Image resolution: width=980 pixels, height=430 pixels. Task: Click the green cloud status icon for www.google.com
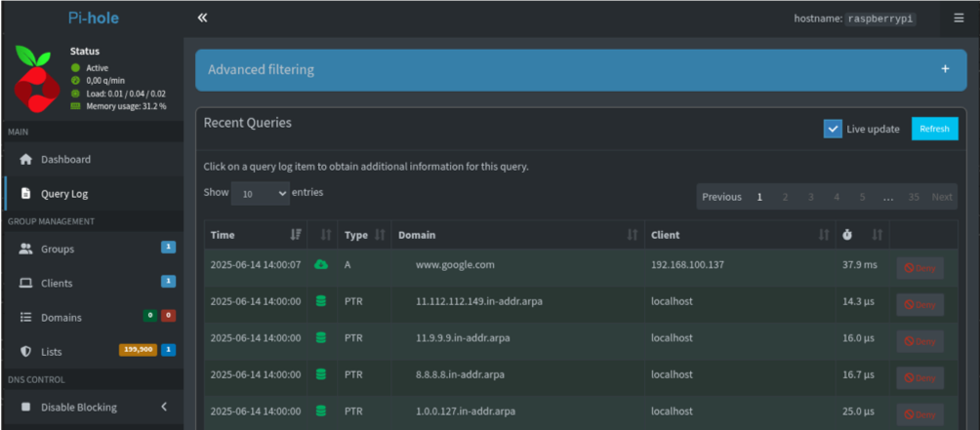[x=321, y=264]
